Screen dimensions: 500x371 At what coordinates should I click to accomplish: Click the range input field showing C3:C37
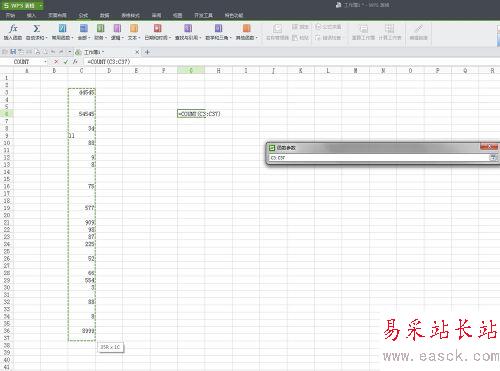pos(379,158)
